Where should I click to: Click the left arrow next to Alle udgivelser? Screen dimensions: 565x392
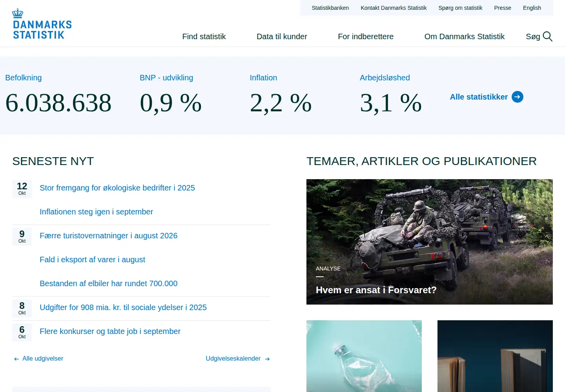pos(16,359)
